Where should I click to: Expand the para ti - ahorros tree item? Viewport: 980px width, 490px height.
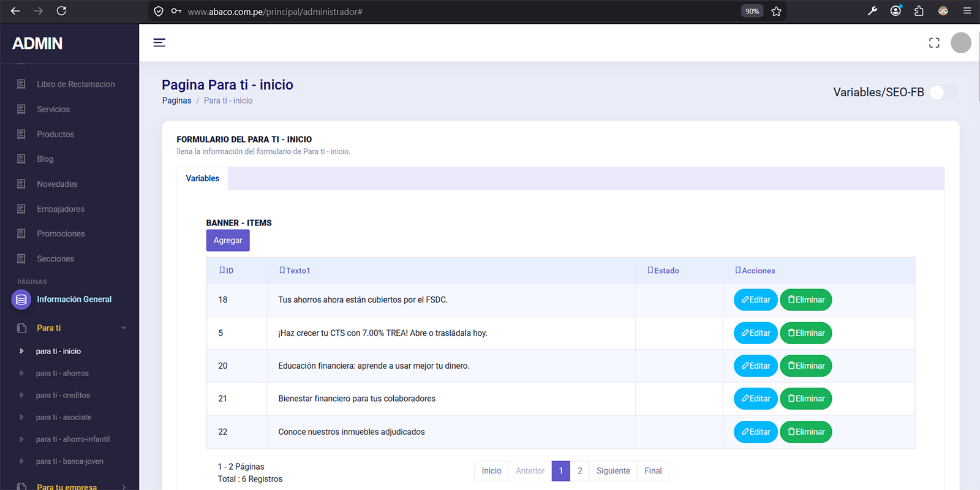62,373
